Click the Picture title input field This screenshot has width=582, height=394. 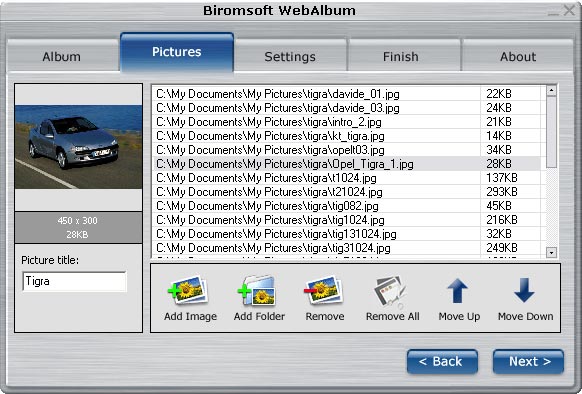pos(74,281)
